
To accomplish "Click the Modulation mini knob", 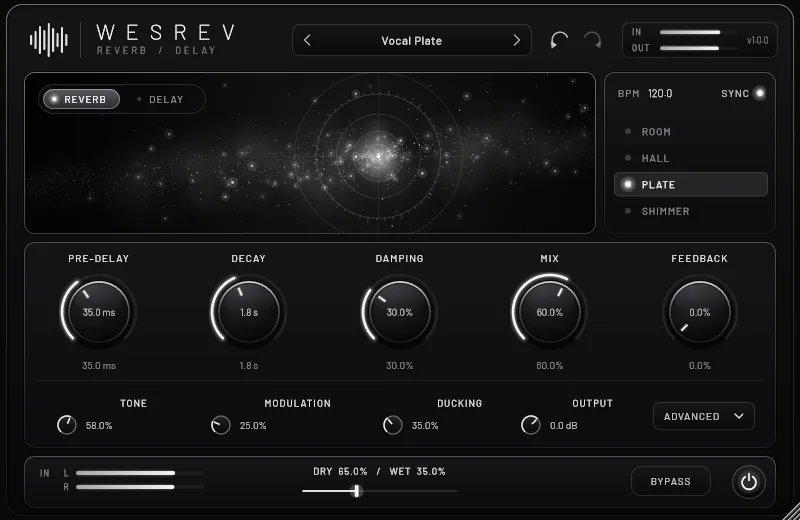I will tap(220, 425).
